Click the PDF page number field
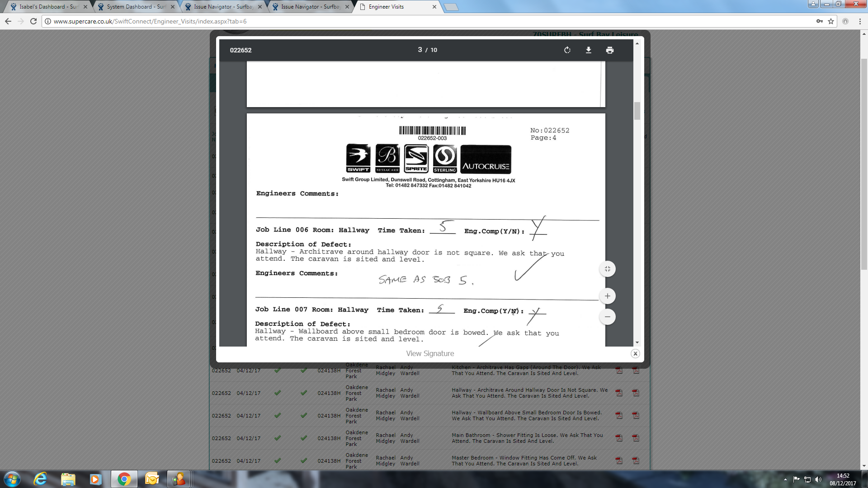This screenshot has width=868, height=488. point(420,50)
